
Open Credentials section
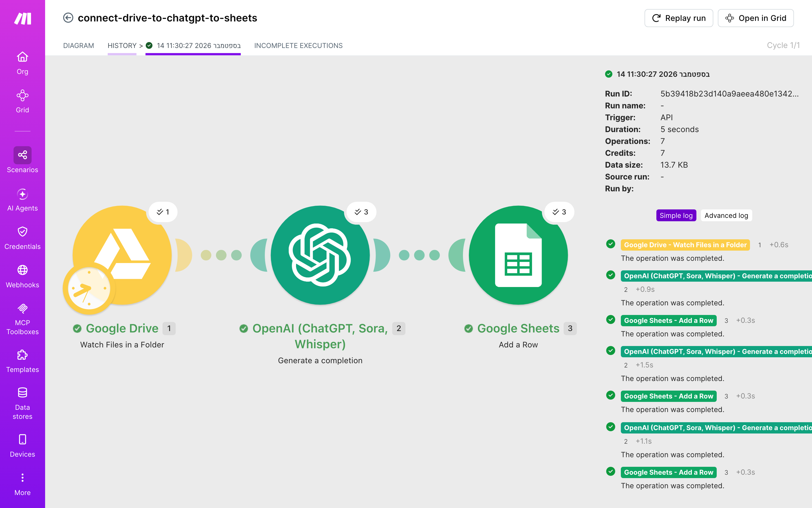(23, 238)
